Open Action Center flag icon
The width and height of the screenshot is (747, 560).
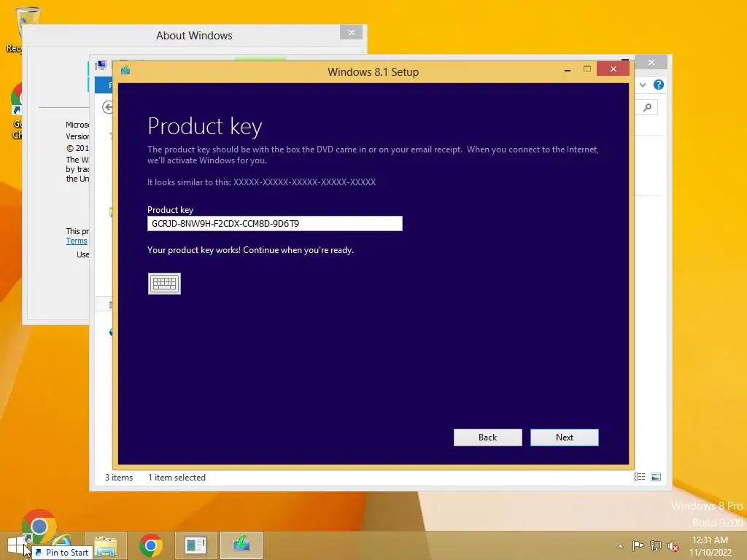638,545
